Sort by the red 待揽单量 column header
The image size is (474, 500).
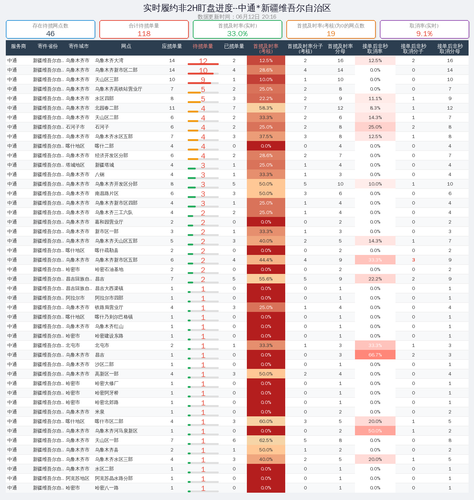click(x=203, y=46)
